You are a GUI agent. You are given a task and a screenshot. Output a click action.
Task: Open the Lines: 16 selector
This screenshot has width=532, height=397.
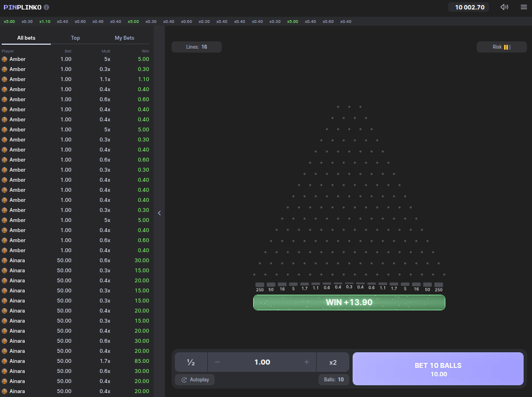pyautogui.click(x=196, y=47)
